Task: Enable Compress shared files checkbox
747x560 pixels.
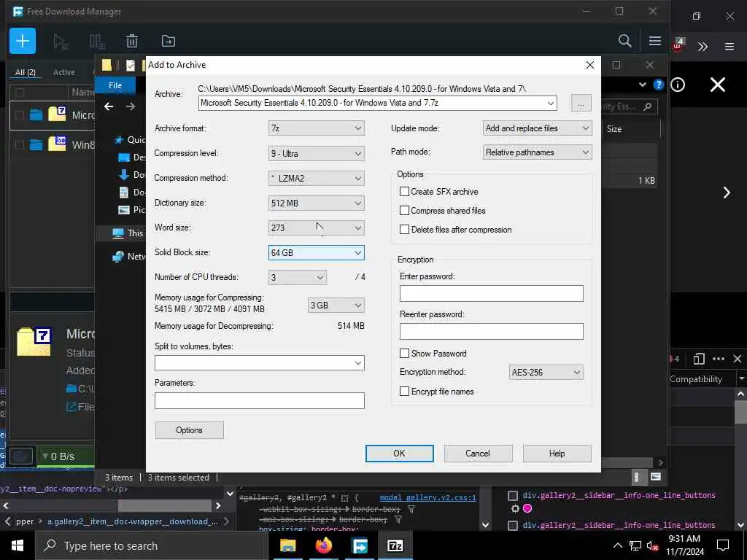Action: coord(404,211)
